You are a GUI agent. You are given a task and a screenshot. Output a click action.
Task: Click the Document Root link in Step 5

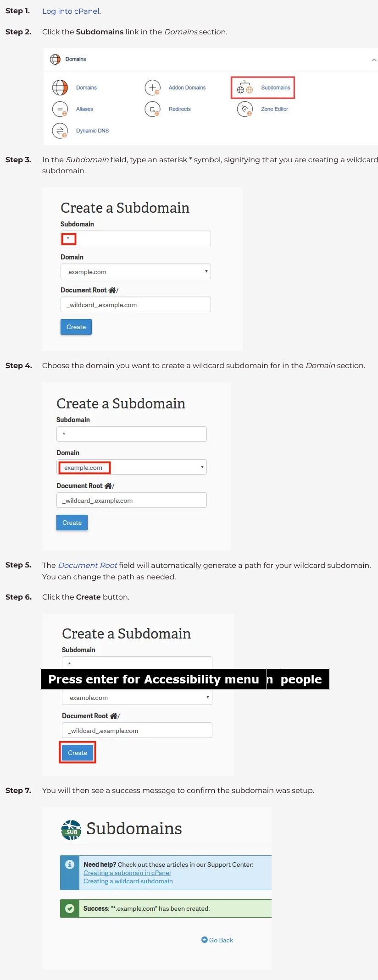pyautogui.click(x=88, y=565)
